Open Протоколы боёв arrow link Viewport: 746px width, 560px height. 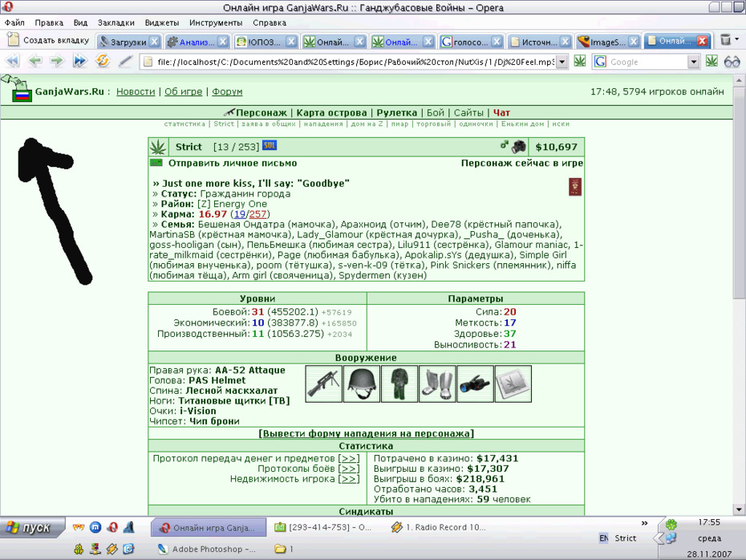(348, 469)
